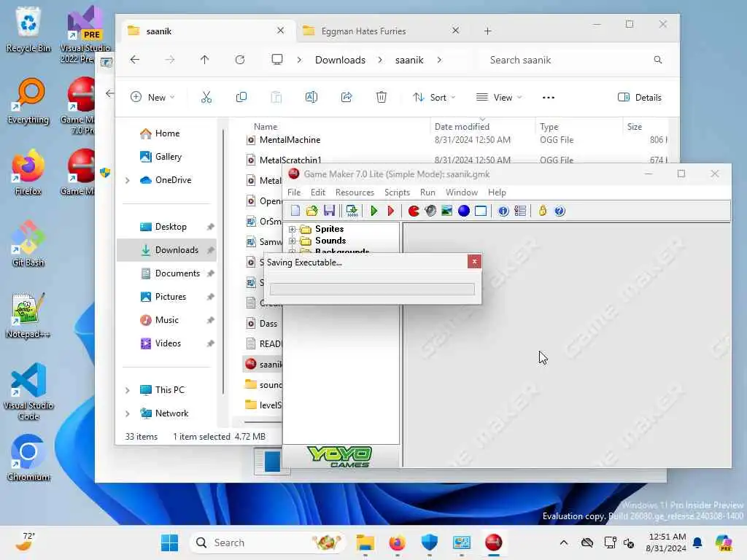Open an existing game in Game Maker toolbar

tap(312, 211)
